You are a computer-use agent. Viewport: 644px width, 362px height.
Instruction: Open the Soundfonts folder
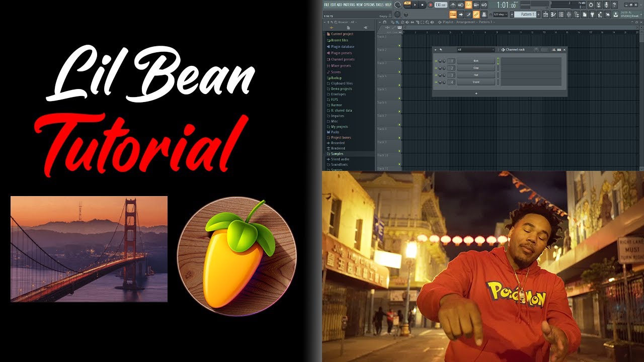pyautogui.click(x=339, y=164)
